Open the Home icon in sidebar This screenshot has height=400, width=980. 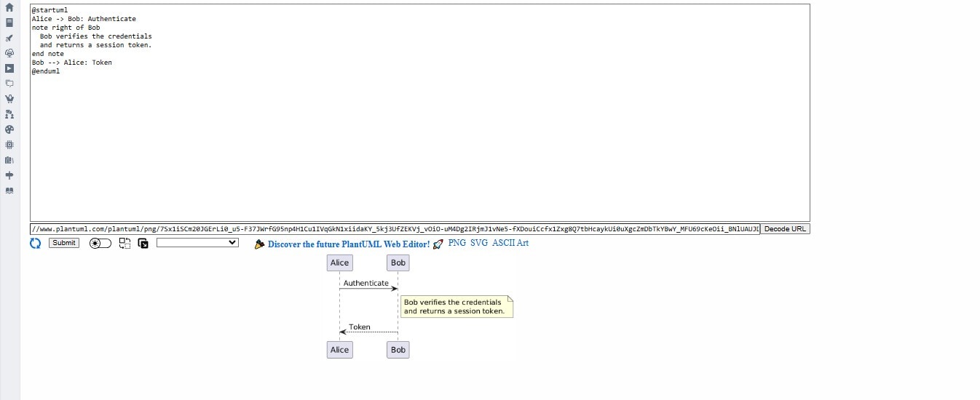(9, 7)
